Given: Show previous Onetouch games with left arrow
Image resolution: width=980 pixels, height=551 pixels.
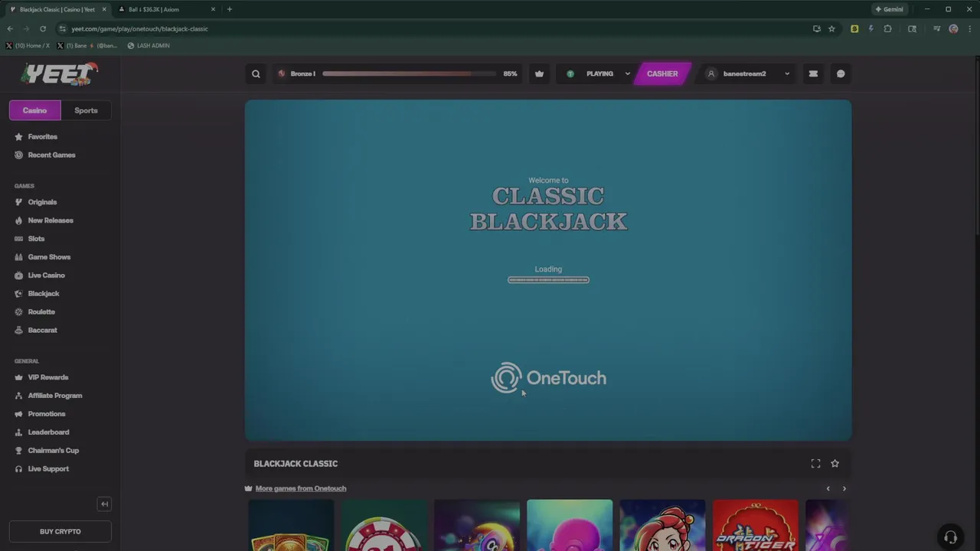Looking at the screenshot, I should pyautogui.click(x=828, y=488).
